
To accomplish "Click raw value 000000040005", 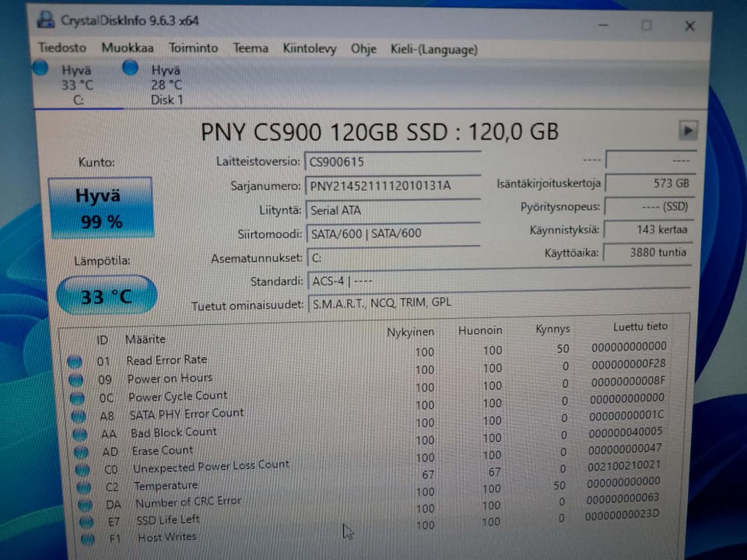I will [x=626, y=432].
